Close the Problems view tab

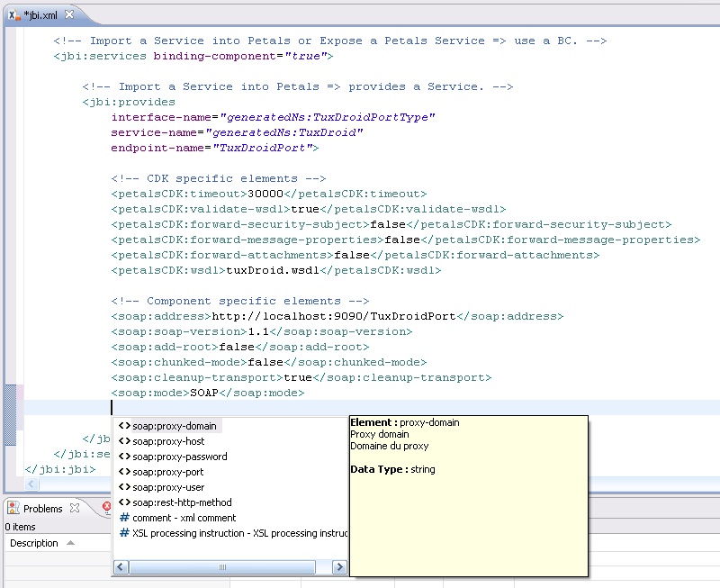pos(75,509)
